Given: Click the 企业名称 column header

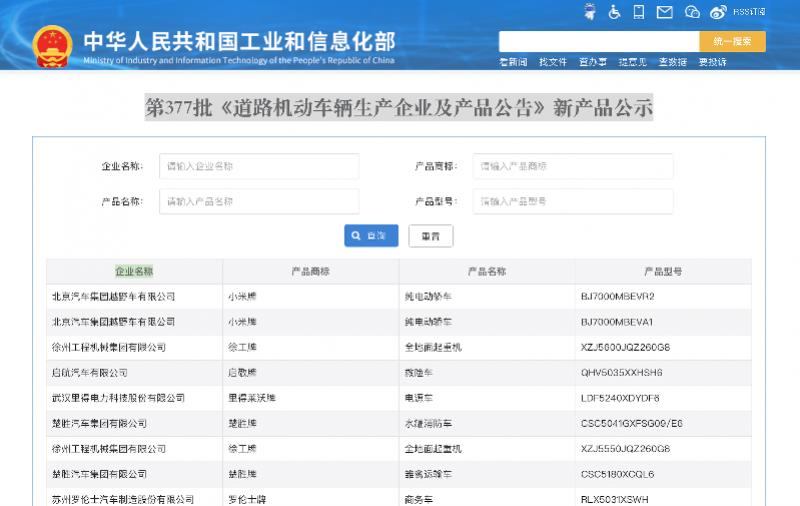Looking at the screenshot, I should (134, 271).
